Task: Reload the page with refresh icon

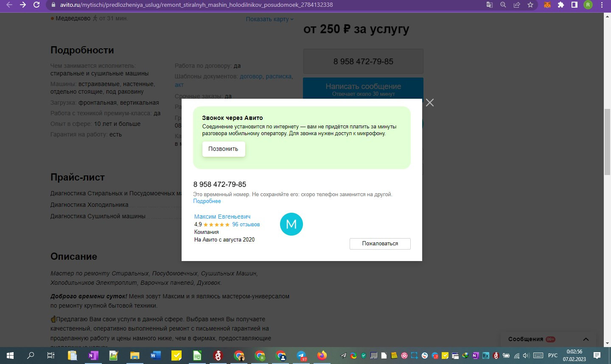Action: click(x=36, y=5)
